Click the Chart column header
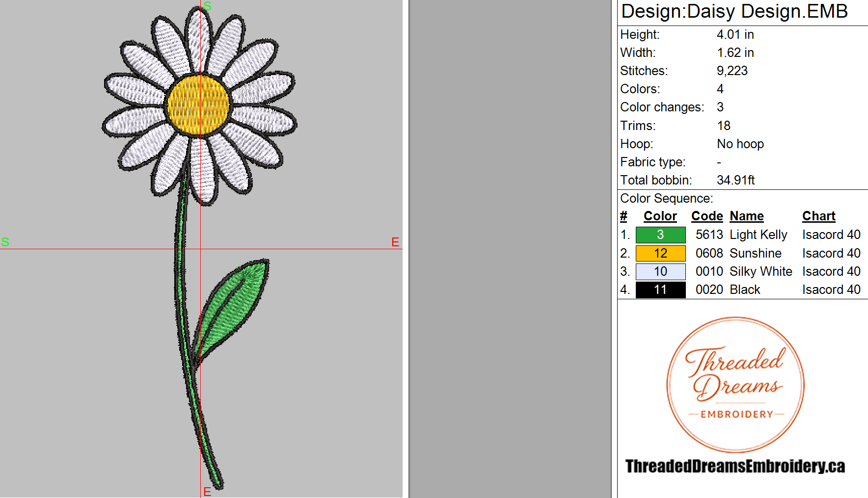868x498 pixels. (x=819, y=216)
